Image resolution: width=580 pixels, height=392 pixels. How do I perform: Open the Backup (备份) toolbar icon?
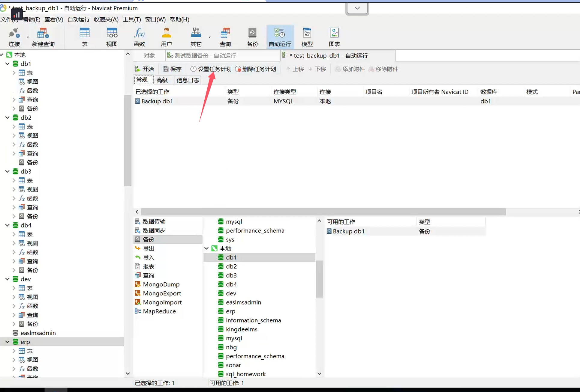(252, 37)
